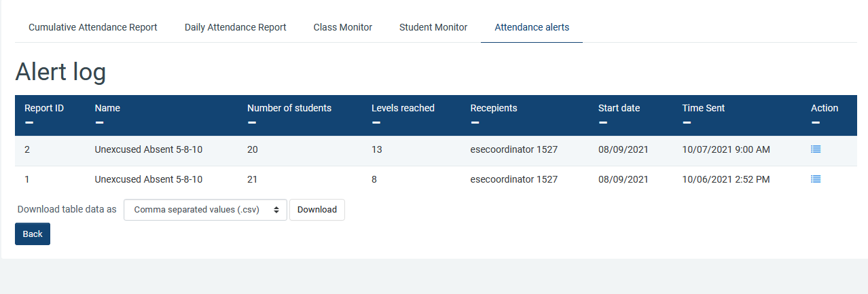This screenshot has width=868, height=294.
Task: Hide Number of students column minus icon
Action: [x=252, y=123]
